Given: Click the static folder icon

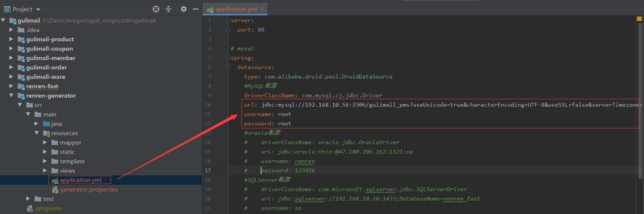Looking at the screenshot, I should tap(55, 152).
